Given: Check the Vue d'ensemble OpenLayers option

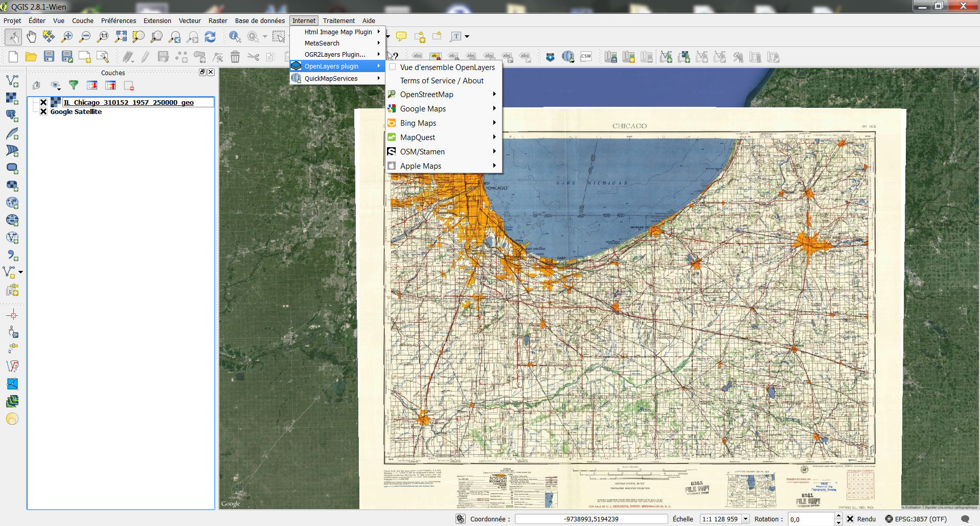Looking at the screenshot, I should 393,67.
